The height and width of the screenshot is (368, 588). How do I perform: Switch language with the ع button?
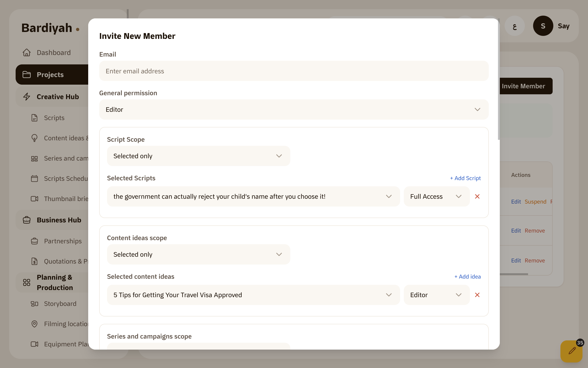click(514, 26)
